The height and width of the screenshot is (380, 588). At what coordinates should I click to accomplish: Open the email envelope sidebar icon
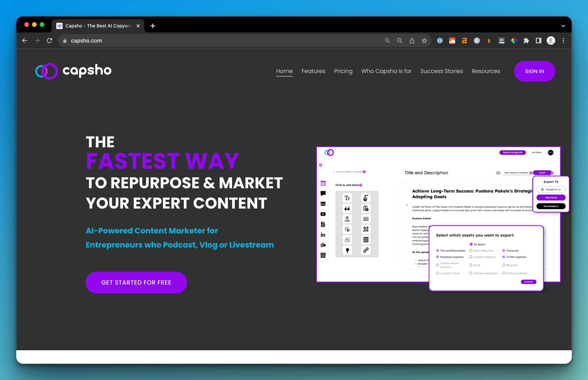323,204
